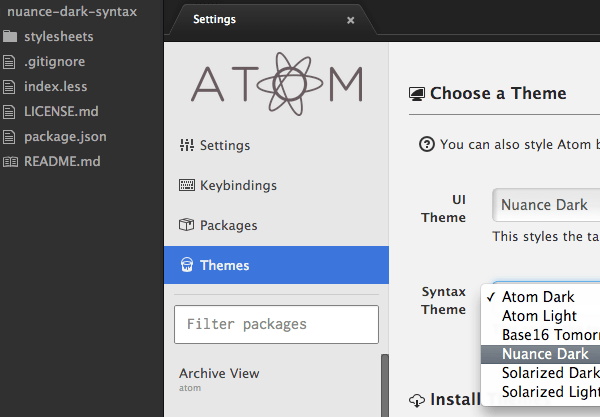Choose Atom Light syntax theme
The height and width of the screenshot is (417, 600).
tap(540, 316)
